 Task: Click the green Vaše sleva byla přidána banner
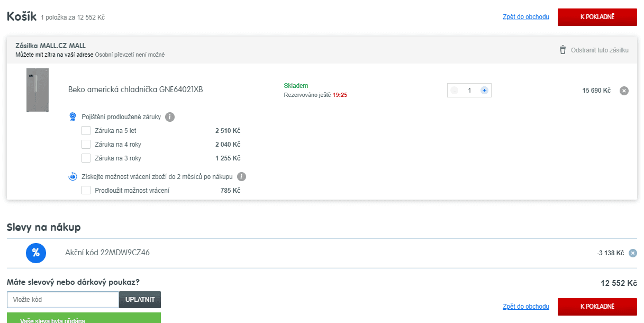tap(84, 318)
